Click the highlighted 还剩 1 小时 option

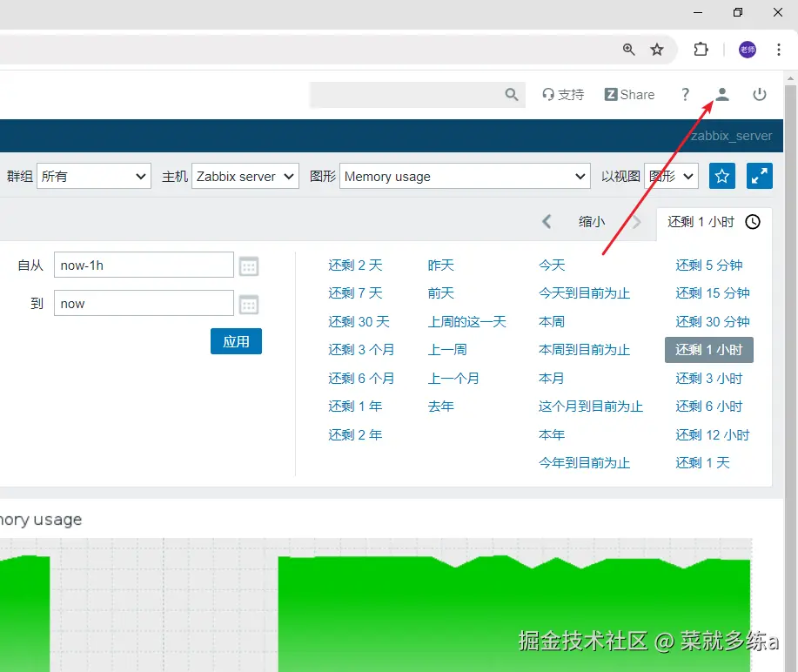[x=709, y=350]
